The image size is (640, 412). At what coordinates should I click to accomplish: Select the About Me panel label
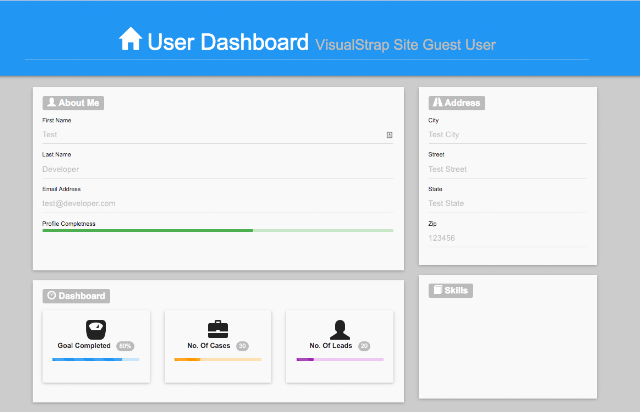point(73,103)
